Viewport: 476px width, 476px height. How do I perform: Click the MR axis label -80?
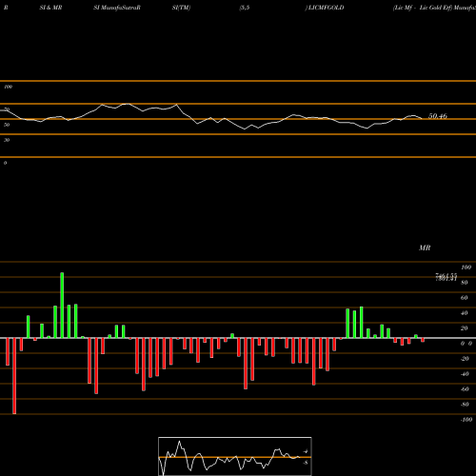point(465,405)
